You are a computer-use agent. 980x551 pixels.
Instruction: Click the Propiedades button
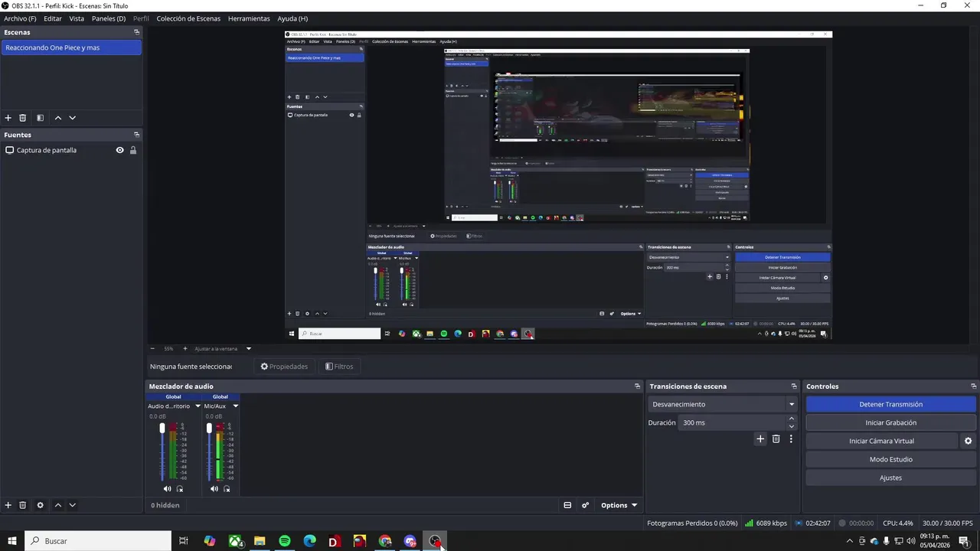coord(284,367)
